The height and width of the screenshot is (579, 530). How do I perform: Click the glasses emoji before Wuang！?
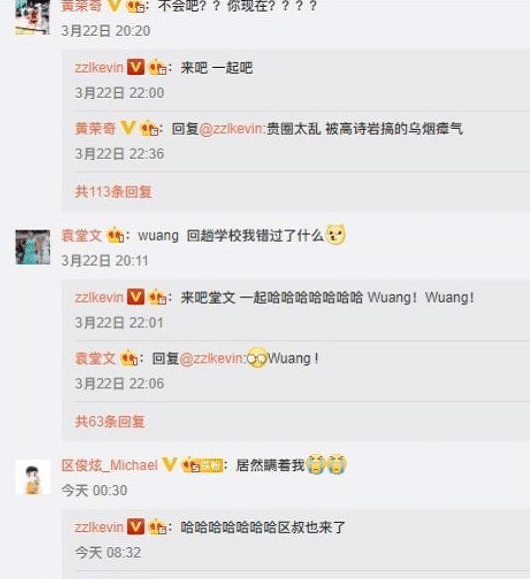(257, 358)
